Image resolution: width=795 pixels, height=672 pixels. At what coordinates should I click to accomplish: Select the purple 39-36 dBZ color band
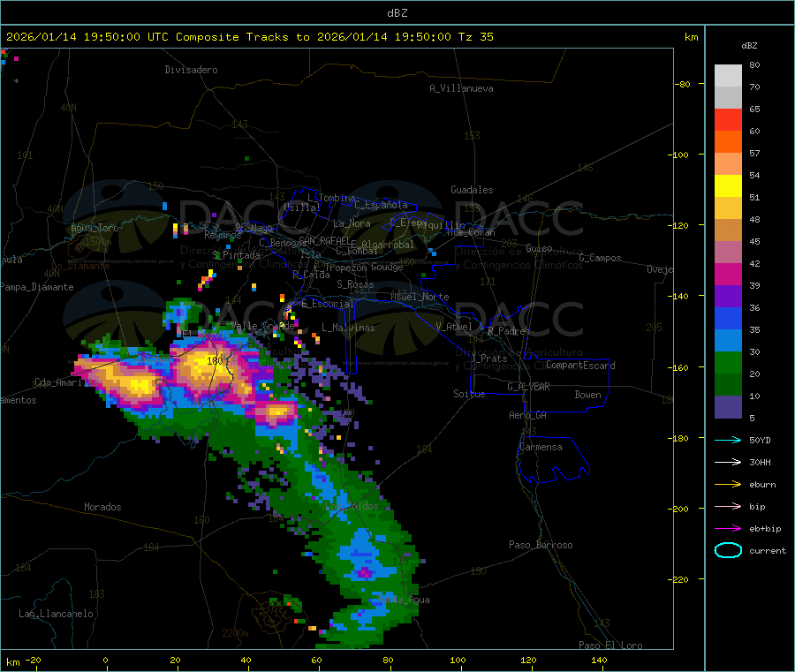[x=728, y=297]
